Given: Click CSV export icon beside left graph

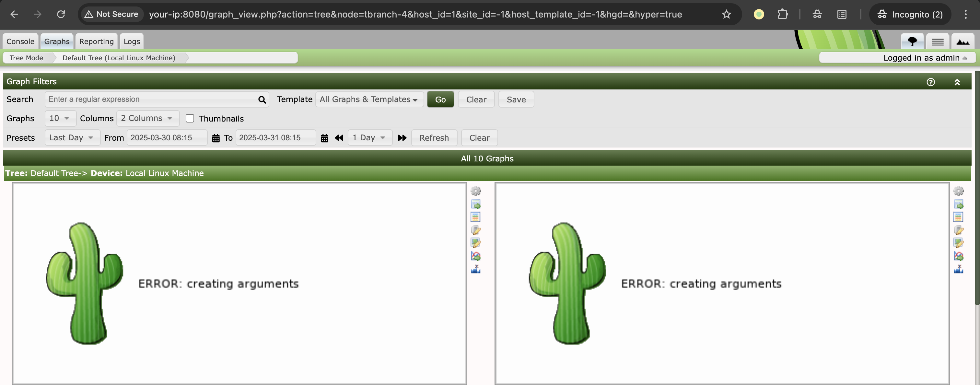Looking at the screenshot, I should [475, 204].
